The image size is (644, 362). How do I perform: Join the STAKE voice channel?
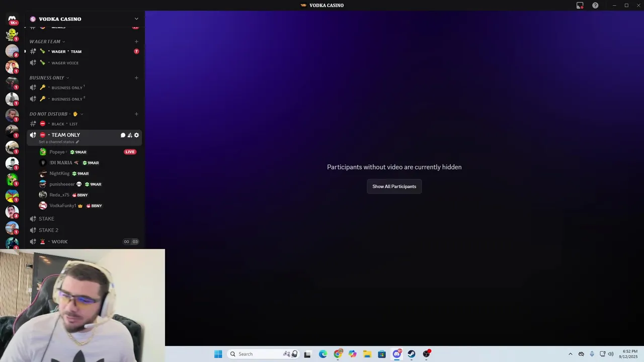[x=84, y=219]
